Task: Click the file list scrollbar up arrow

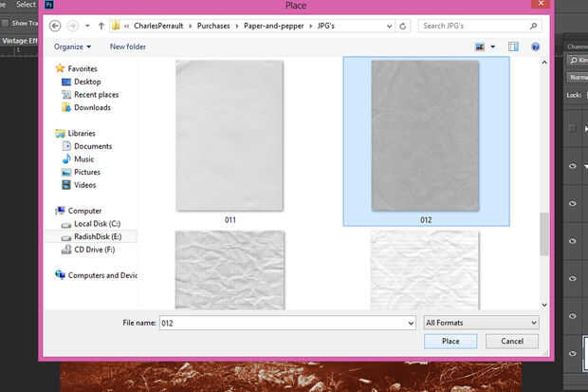Action: coord(544,63)
